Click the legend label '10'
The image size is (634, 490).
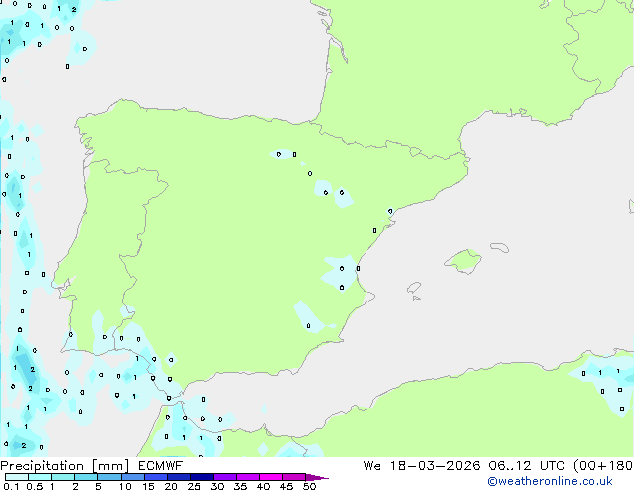pyautogui.click(x=125, y=486)
